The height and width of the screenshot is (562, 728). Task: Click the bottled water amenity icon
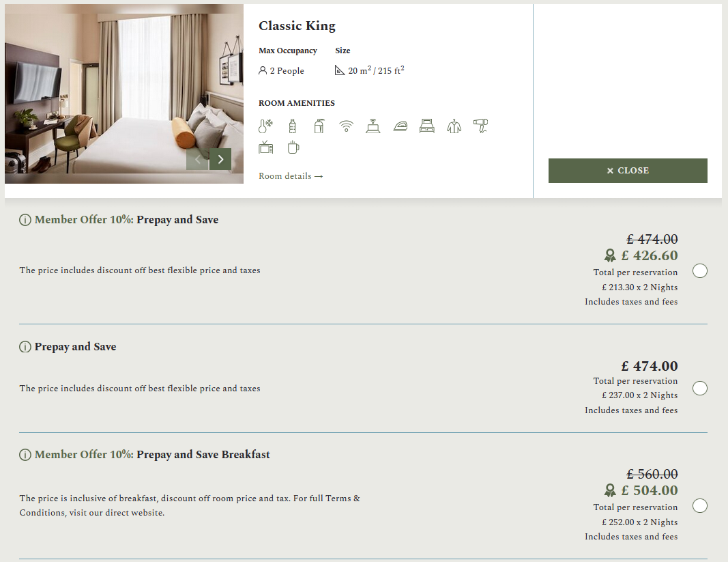293,126
